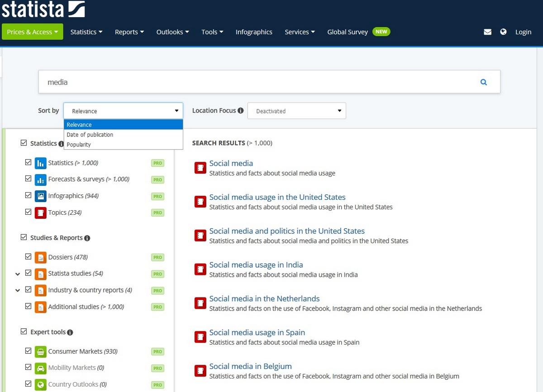Open the Services navigation menu
Viewport: 543px width, 392px height.
(300, 32)
